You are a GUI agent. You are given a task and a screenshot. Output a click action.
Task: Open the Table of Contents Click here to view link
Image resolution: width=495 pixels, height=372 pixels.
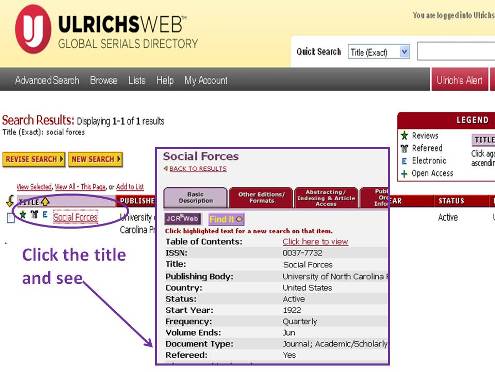pyautogui.click(x=315, y=242)
